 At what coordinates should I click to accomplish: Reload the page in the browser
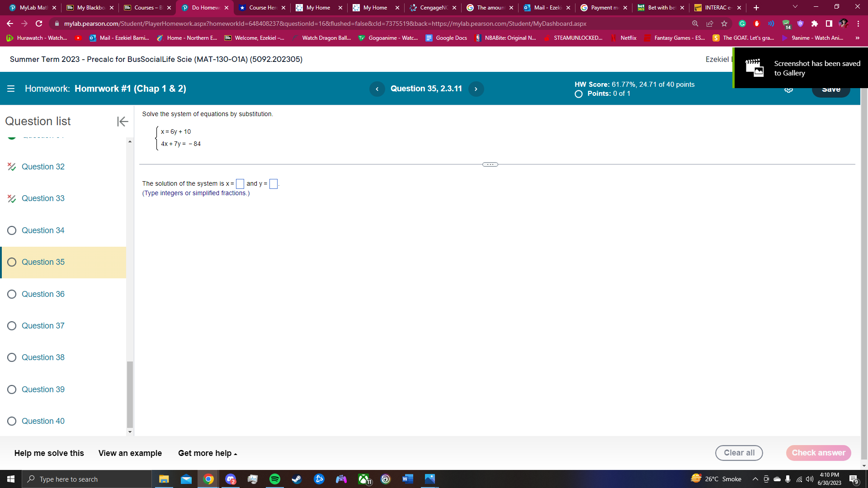(x=39, y=23)
